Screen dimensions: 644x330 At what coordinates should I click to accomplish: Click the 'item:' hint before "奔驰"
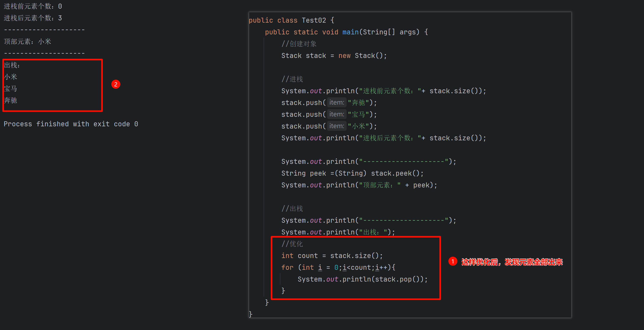pyautogui.click(x=336, y=102)
